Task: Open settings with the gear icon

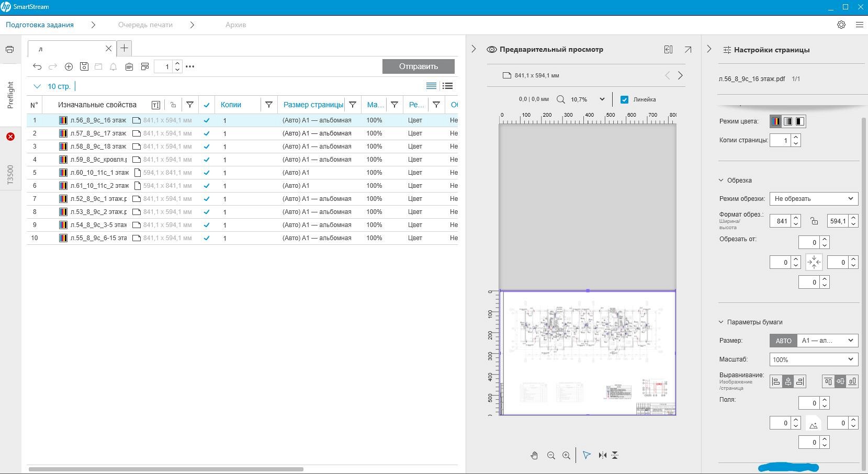Action: tap(841, 25)
